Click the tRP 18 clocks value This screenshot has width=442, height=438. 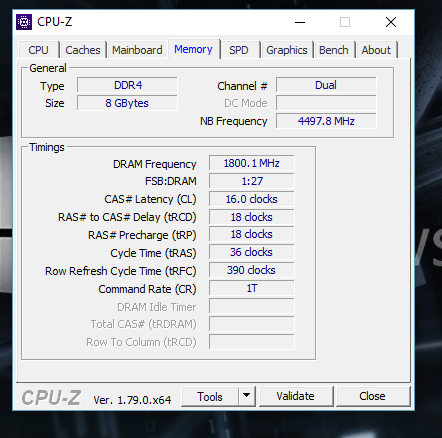[x=252, y=234]
